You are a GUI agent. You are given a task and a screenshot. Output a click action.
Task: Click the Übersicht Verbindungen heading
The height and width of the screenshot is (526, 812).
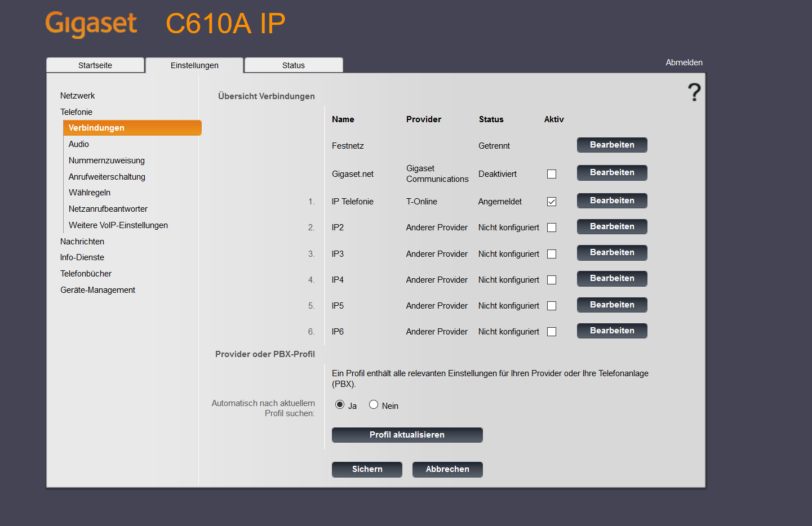tap(267, 96)
